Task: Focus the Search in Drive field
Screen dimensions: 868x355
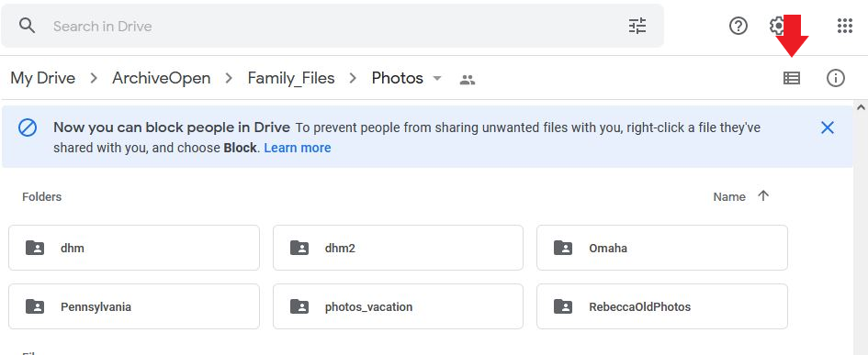Action: click(333, 26)
